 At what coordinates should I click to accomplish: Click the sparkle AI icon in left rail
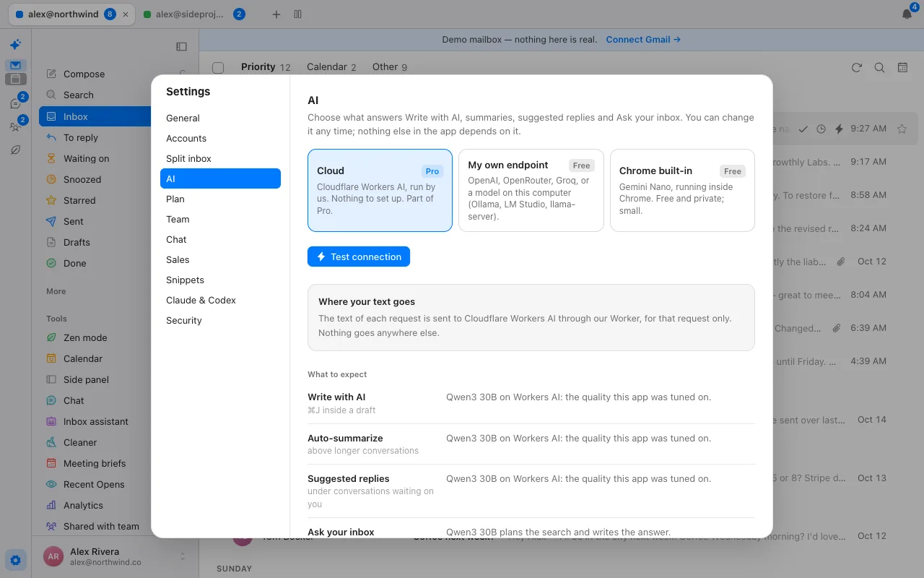point(15,45)
